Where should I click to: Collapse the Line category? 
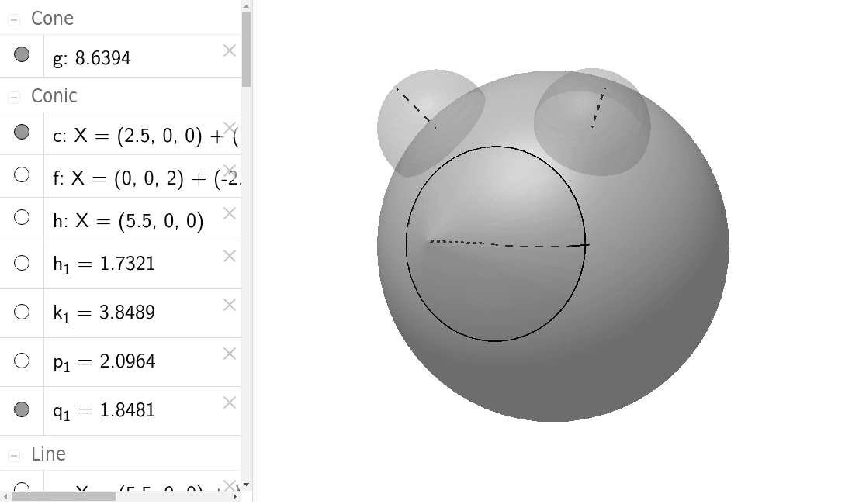14,456
